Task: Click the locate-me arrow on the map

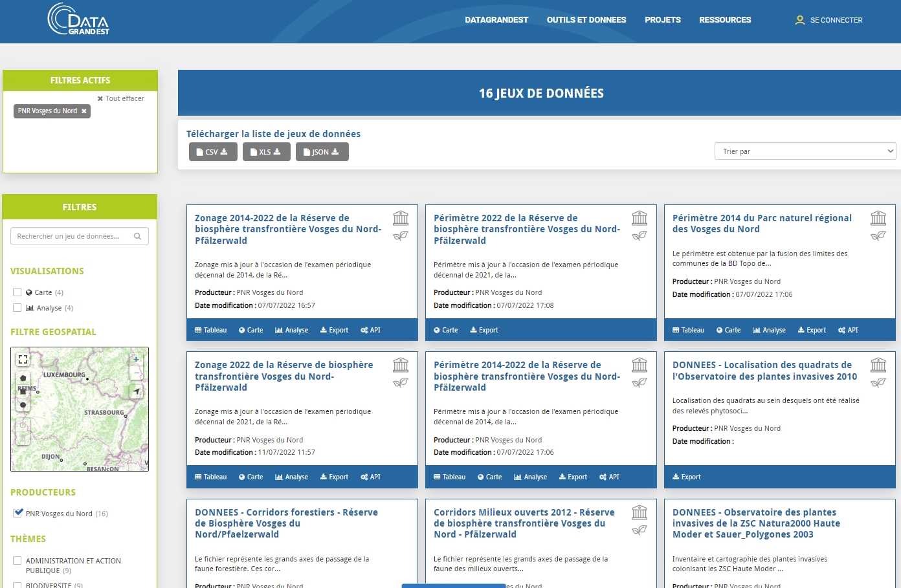Action: coord(136,391)
